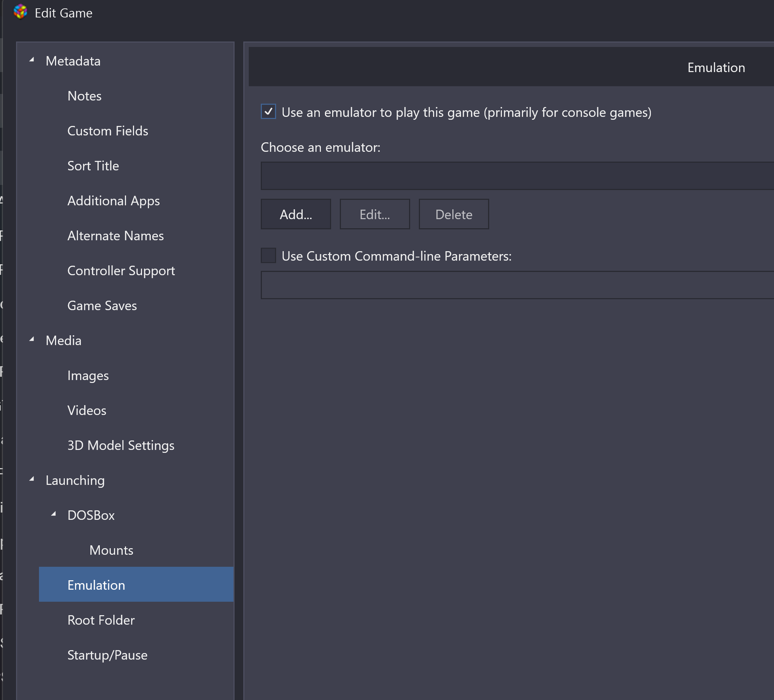This screenshot has height=700, width=774.
Task: Click the Delete emulator button
Action: 454,214
